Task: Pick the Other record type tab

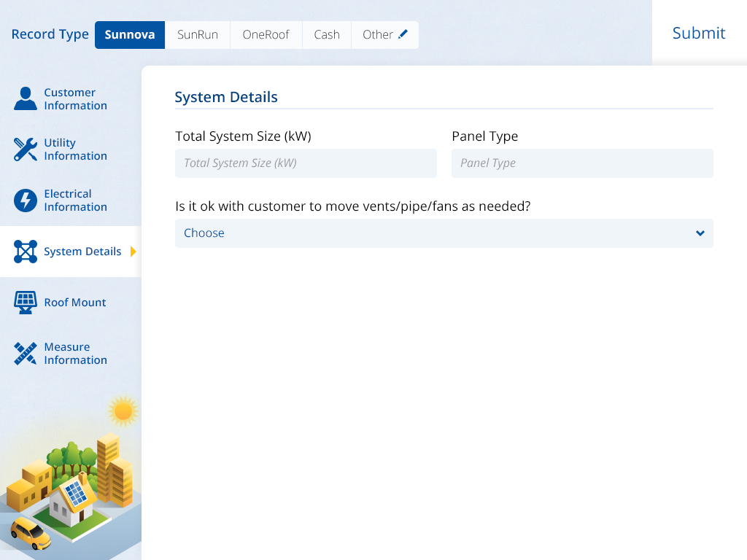Action: coord(385,35)
